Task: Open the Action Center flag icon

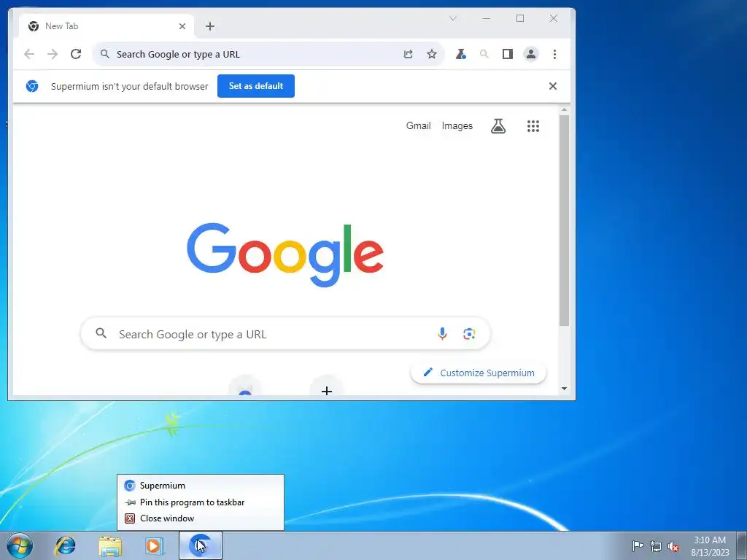Action: click(638, 546)
